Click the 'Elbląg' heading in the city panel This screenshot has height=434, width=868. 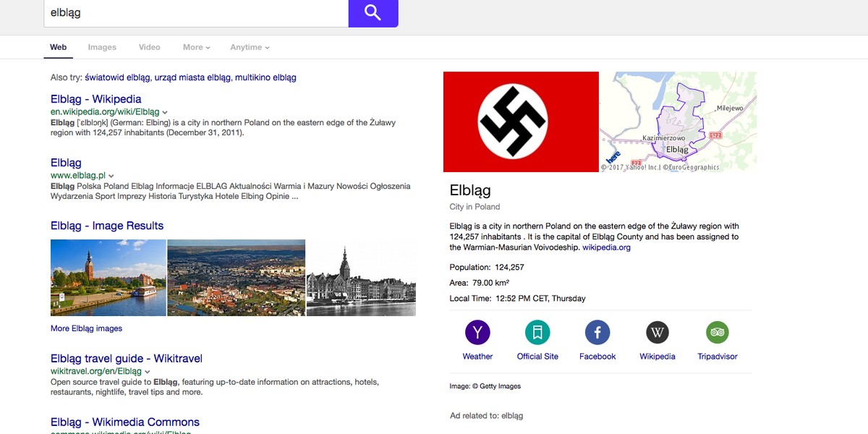[470, 190]
